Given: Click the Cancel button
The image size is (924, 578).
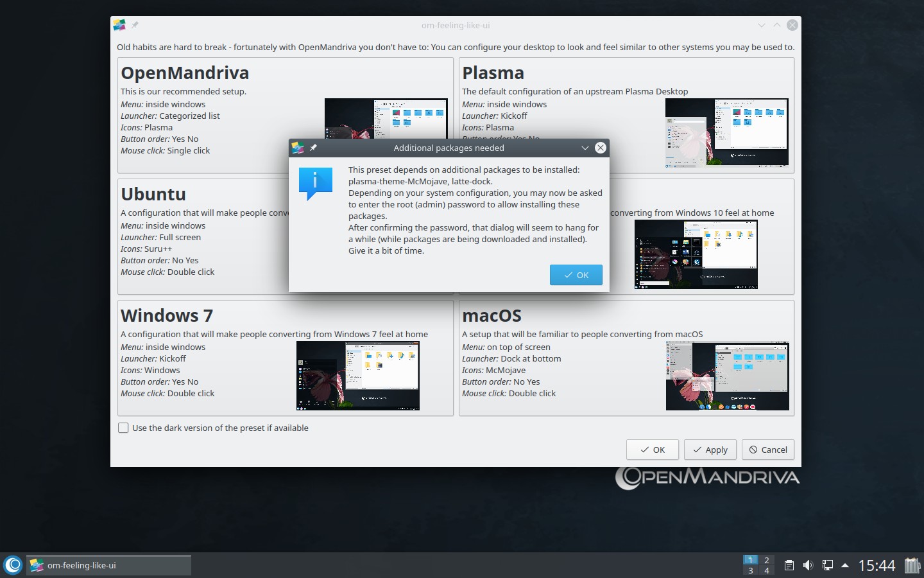Looking at the screenshot, I should (768, 450).
